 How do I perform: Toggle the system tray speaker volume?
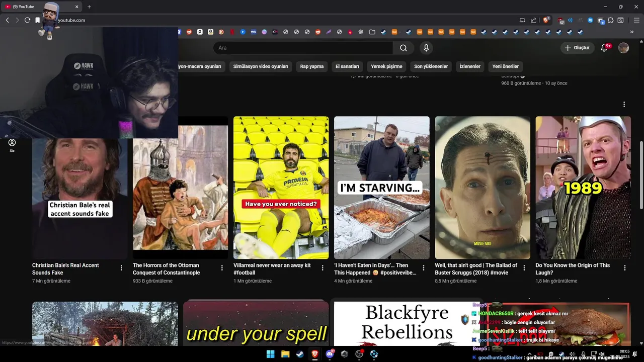coord(601,354)
